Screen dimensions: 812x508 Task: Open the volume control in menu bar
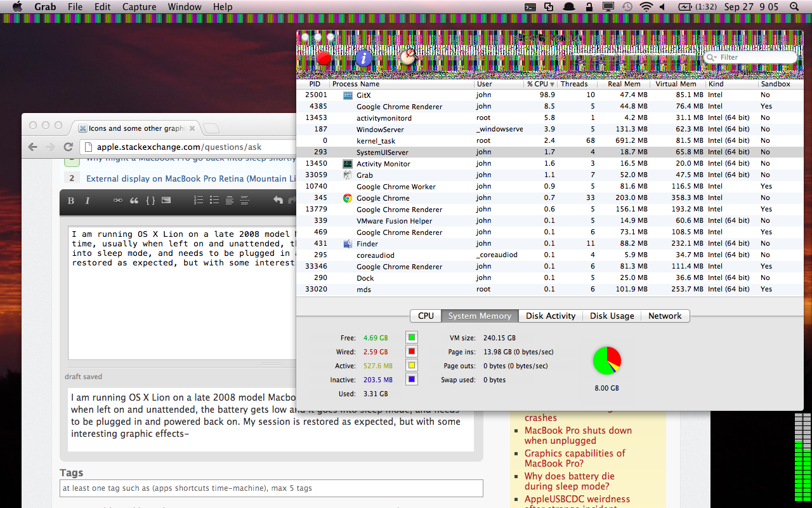coord(663,7)
